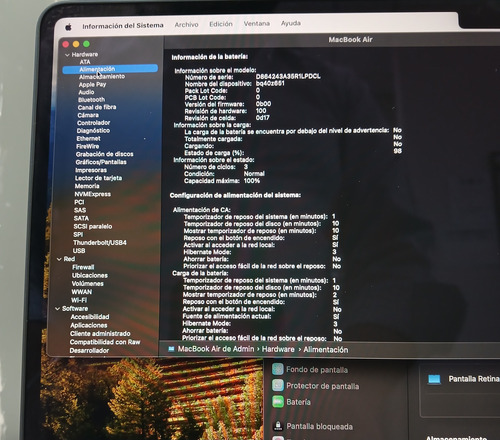This screenshot has height=440, width=500.
Task: Select Controlador in the sidebar
Action: point(93,123)
